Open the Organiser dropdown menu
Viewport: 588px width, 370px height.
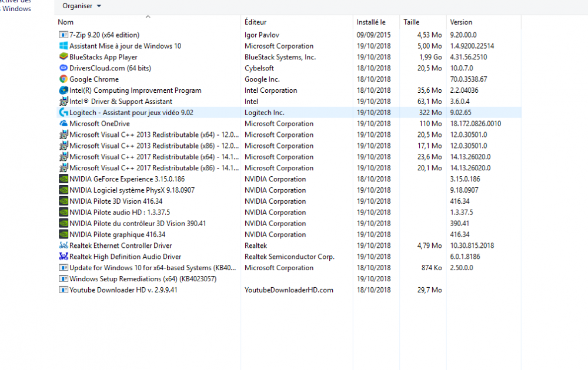tap(82, 6)
